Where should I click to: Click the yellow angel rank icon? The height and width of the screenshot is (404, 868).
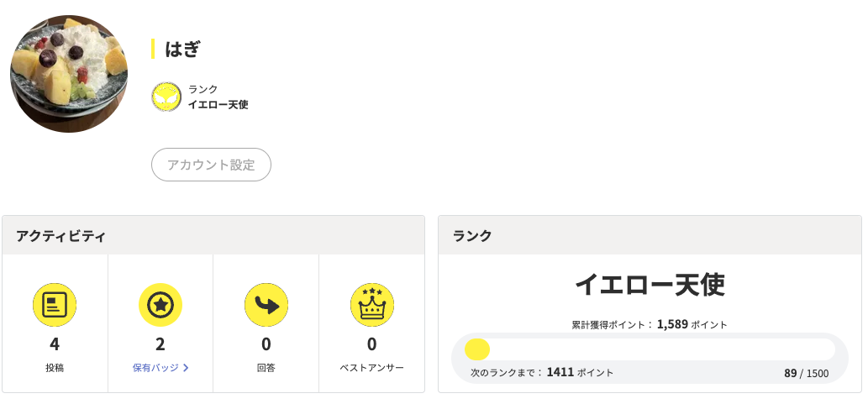(x=166, y=97)
